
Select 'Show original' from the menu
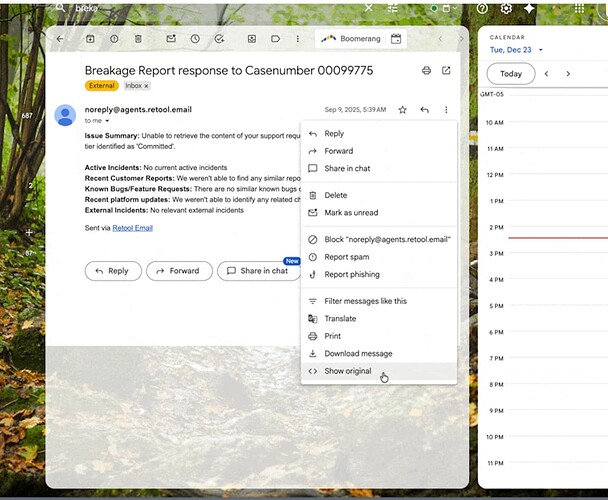347,371
